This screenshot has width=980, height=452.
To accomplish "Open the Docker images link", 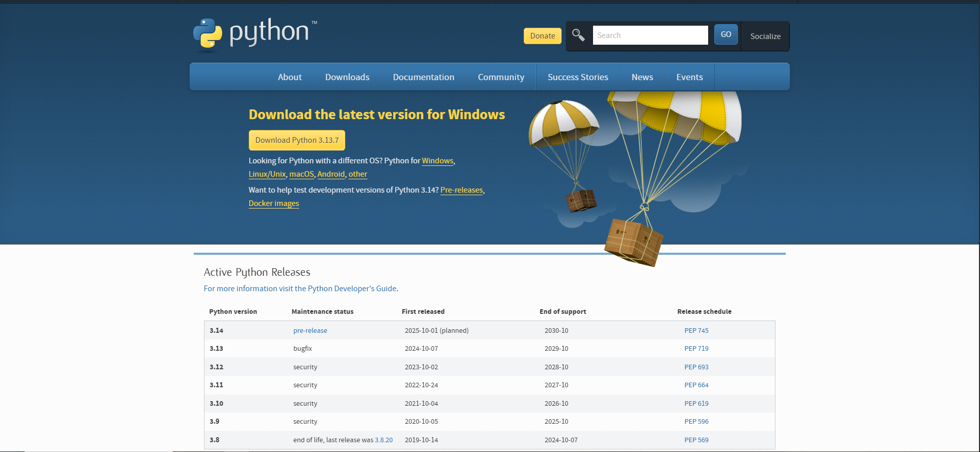I will pyautogui.click(x=274, y=203).
